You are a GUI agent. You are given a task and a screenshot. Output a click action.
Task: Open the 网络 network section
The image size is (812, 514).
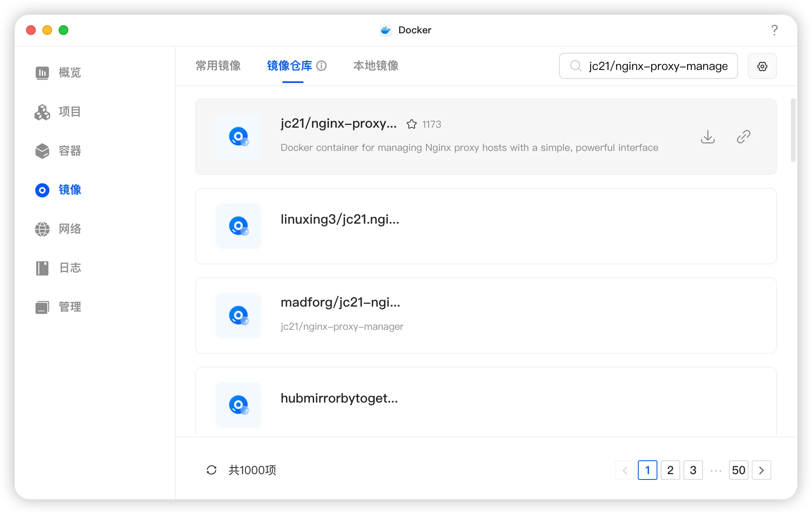[58, 229]
